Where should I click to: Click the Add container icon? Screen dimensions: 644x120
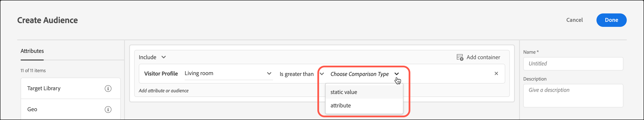[x=460, y=57]
